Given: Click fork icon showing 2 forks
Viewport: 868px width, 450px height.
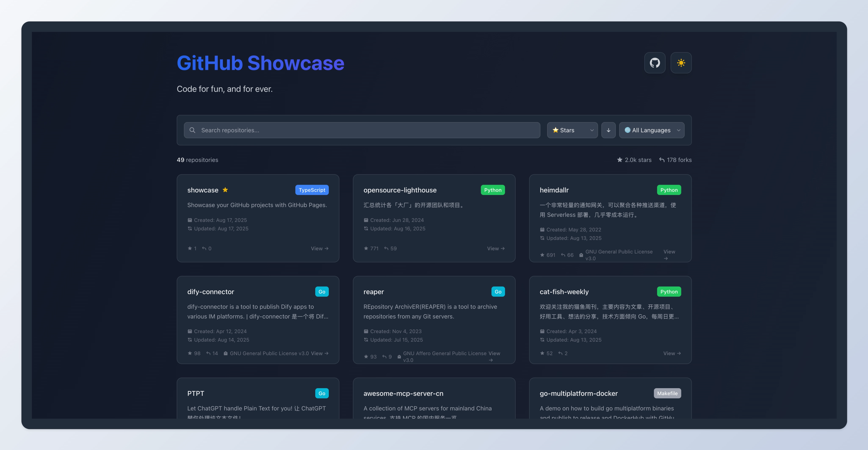Looking at the screenshot, I should [x=560, y=353].
